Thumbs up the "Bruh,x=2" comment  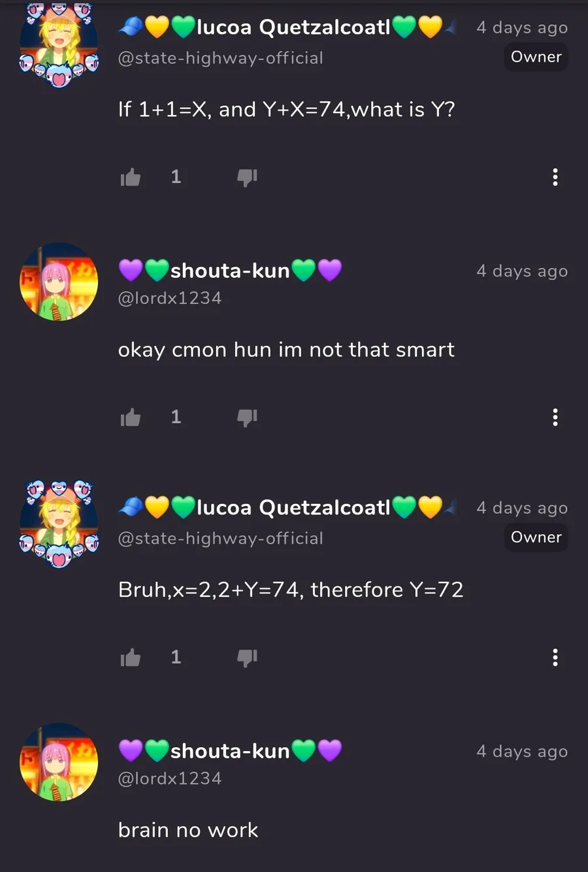(x=131, y=657)
